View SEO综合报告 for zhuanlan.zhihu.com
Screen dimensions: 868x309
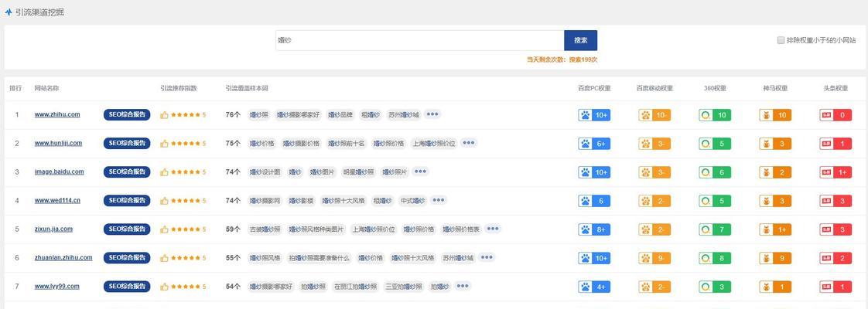click(x=127, y=257)
